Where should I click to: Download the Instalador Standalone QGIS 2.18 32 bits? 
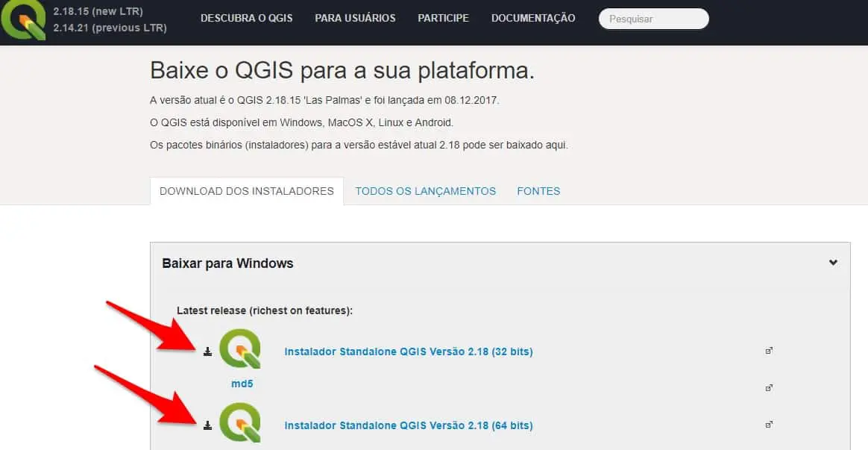coord(408,351)
